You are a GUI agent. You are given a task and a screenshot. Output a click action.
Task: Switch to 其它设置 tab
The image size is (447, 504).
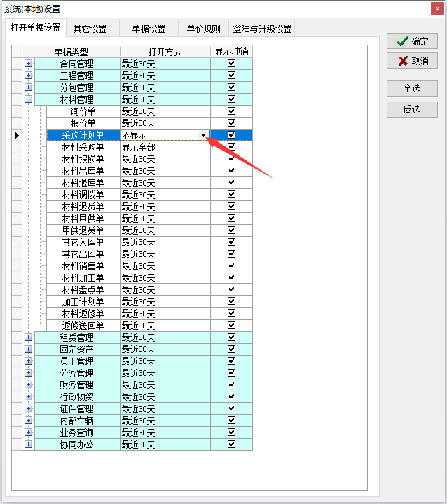[90, 29]
